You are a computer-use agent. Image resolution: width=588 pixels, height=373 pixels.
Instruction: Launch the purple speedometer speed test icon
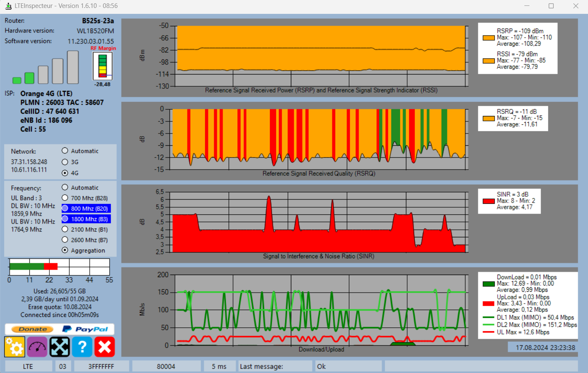pyautogui.click(x=37, y=347)
